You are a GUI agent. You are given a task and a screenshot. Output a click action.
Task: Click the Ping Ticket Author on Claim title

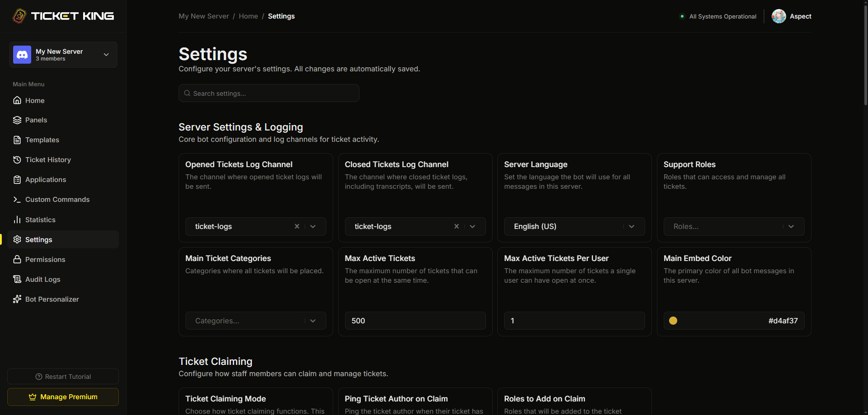(x=396, y=399)
